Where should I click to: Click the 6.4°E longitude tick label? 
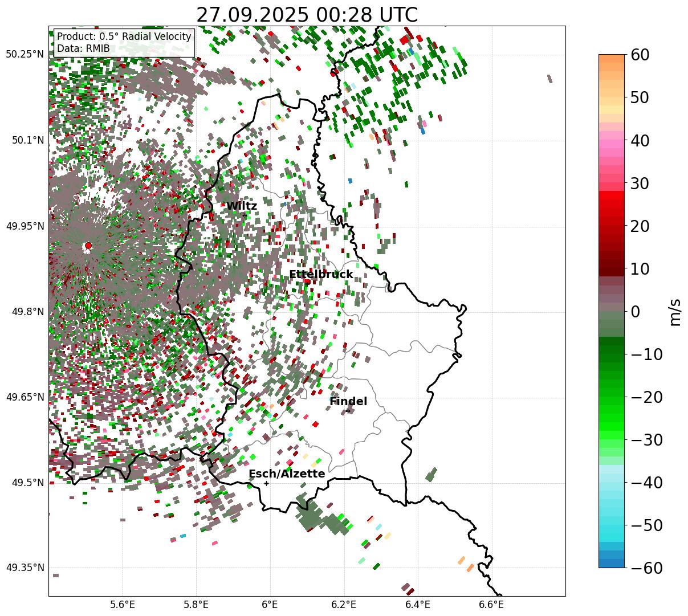point(417,604)
